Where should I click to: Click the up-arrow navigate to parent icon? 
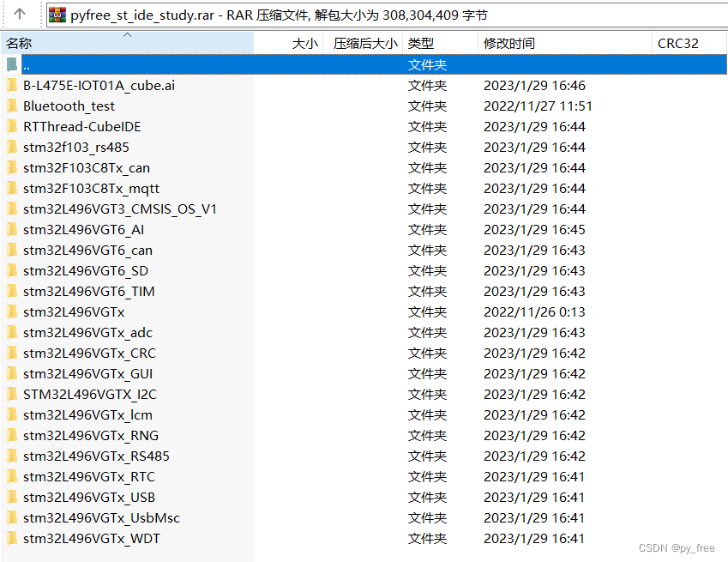[x=19, y=13]
